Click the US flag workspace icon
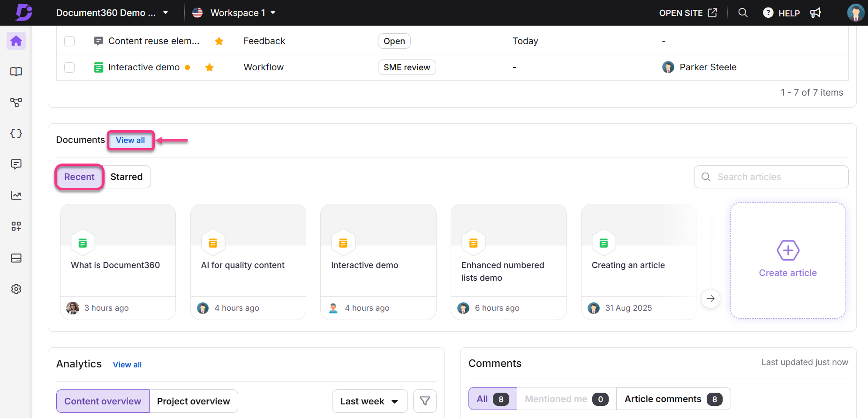The height and width of the screenshot is (418, 868). coord(197,13)
